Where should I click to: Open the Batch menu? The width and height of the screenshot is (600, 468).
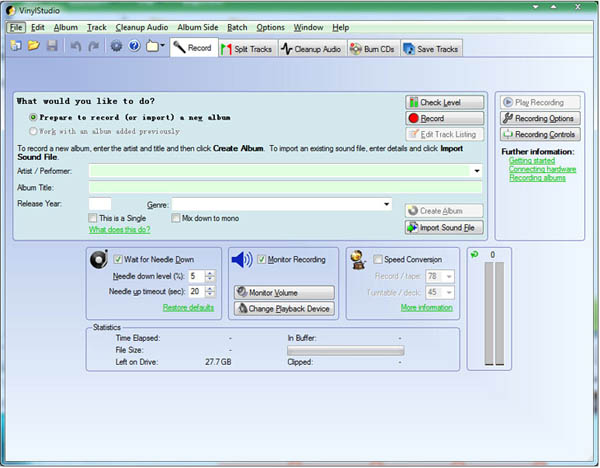237,28
